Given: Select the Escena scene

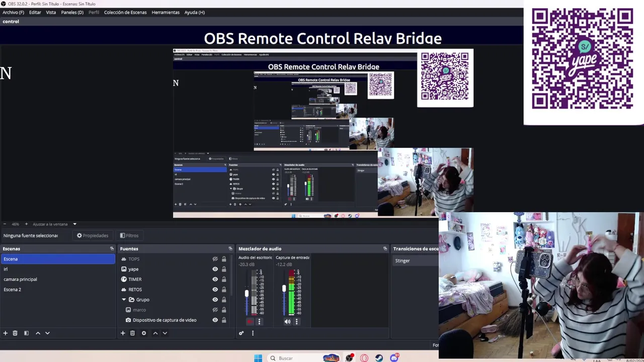Looking at the screenshot, I should pyautogui.click(x=58, y=259).
